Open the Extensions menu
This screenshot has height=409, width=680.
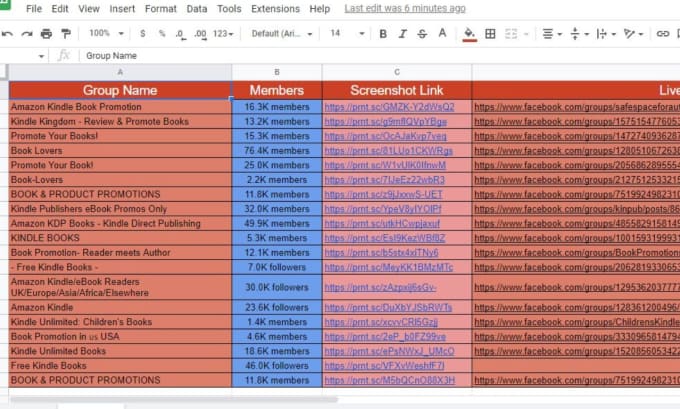pyautogui.click(x=275, y=9)
